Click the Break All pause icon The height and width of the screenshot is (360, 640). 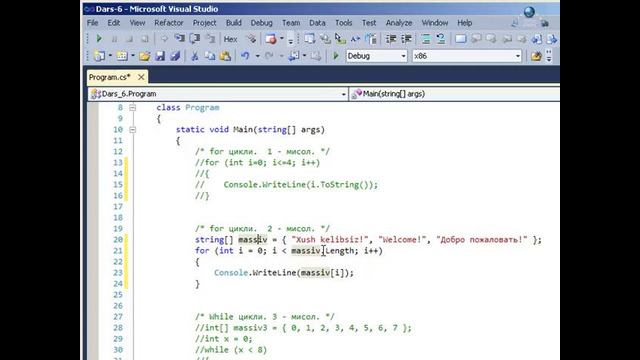[114, 39]
